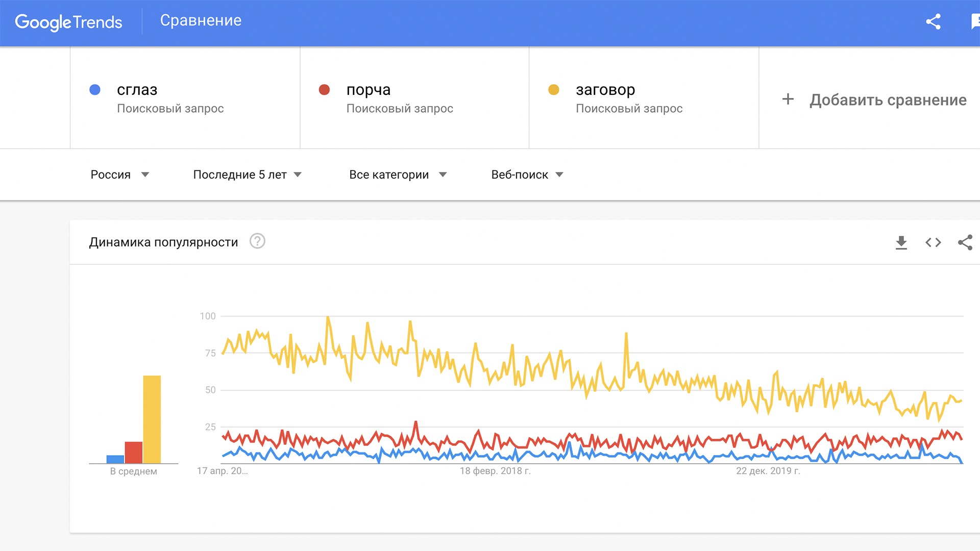This screenshot has width=980, height=551.
Task: Open the embed code icon
Action: (933, 242)
